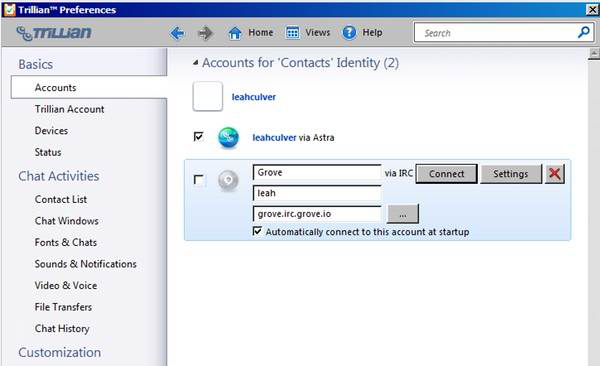Click the gray IRC account icon
Screen dimensions: 600x366
coord(228,180)
